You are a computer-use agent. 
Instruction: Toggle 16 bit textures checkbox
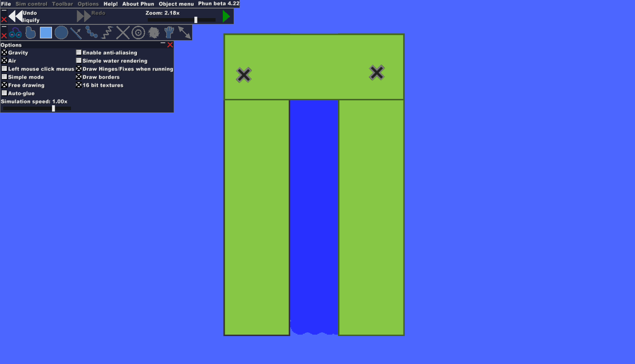point(79,85)
